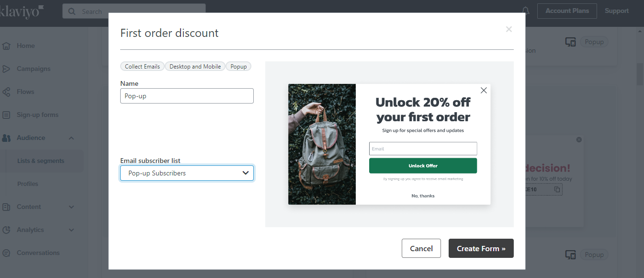Go to Profiles in the sidebar
The height and width of the screenshot is (278, 644).
pyautogui.click(x=28, y=184)
